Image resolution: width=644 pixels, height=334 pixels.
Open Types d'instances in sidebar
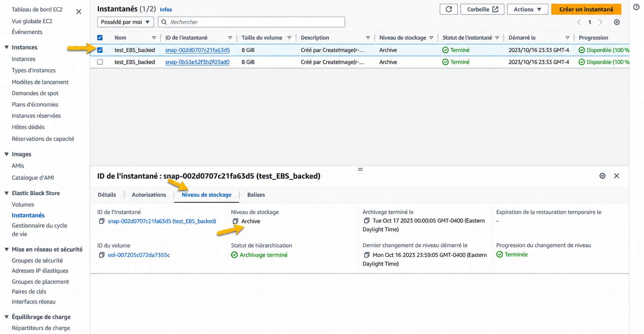pos(34,70)
